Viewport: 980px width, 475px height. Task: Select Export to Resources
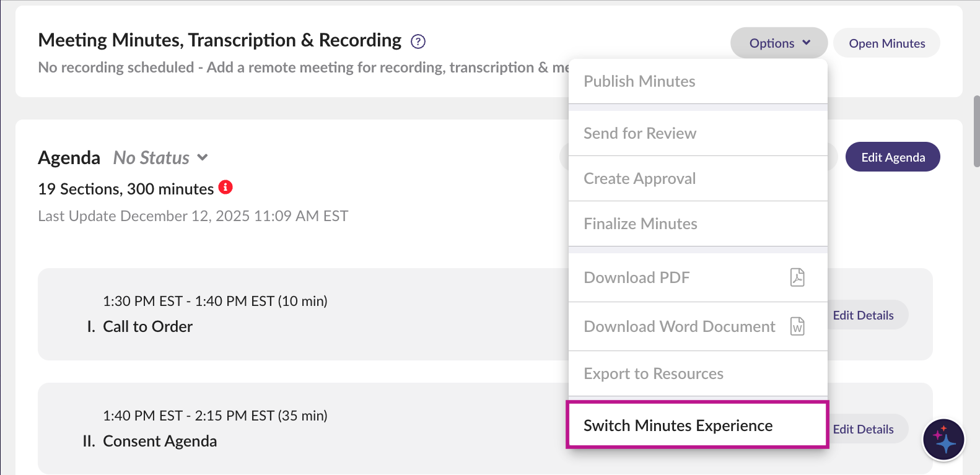[x=654, y=374]
